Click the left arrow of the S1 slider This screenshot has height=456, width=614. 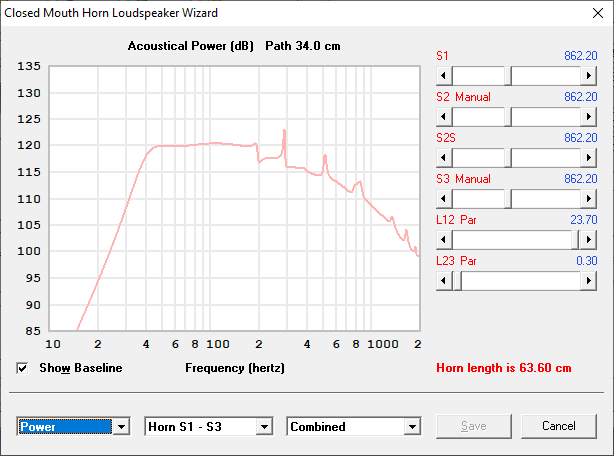[x=444, y=76]
